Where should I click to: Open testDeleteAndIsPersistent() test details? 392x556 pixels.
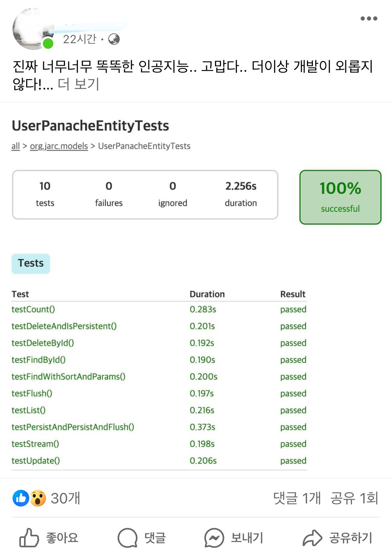pos(64,326)
